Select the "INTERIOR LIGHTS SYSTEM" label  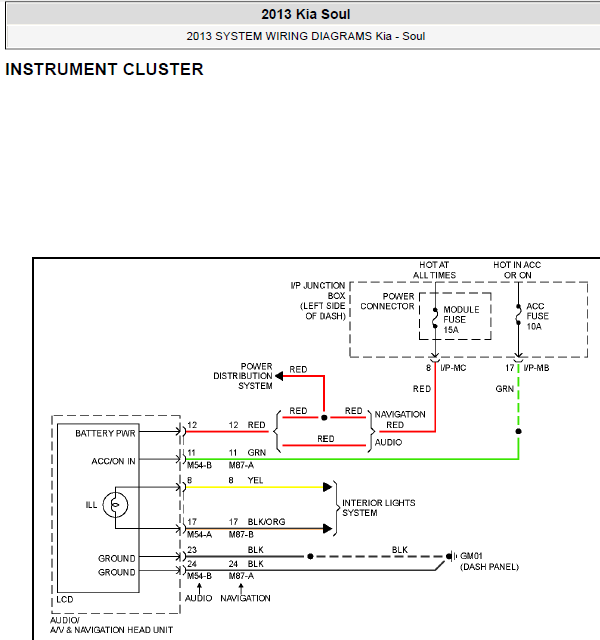point(379,508)
